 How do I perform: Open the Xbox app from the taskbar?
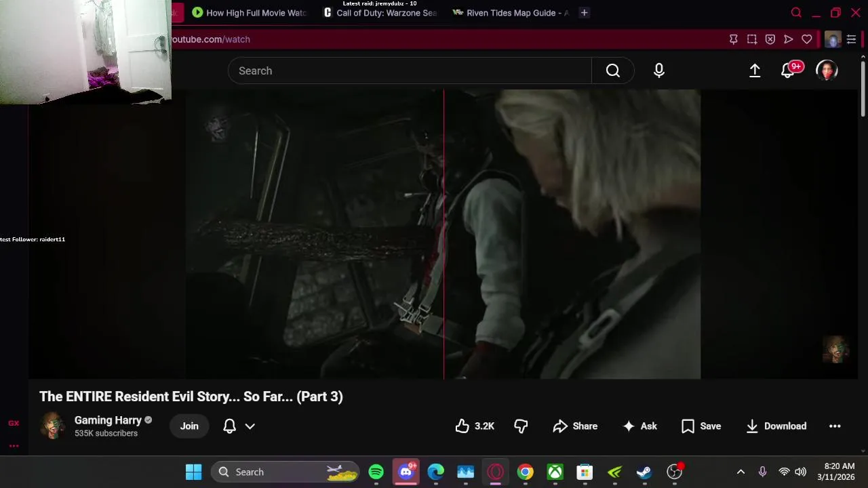555,472
